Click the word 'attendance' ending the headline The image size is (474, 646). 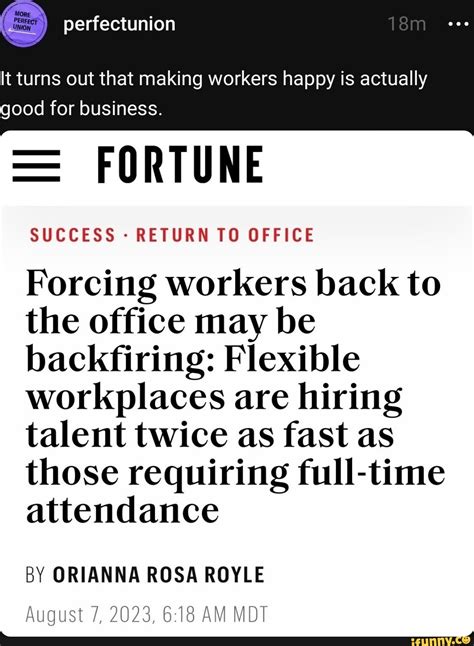[x=122, y=510]
